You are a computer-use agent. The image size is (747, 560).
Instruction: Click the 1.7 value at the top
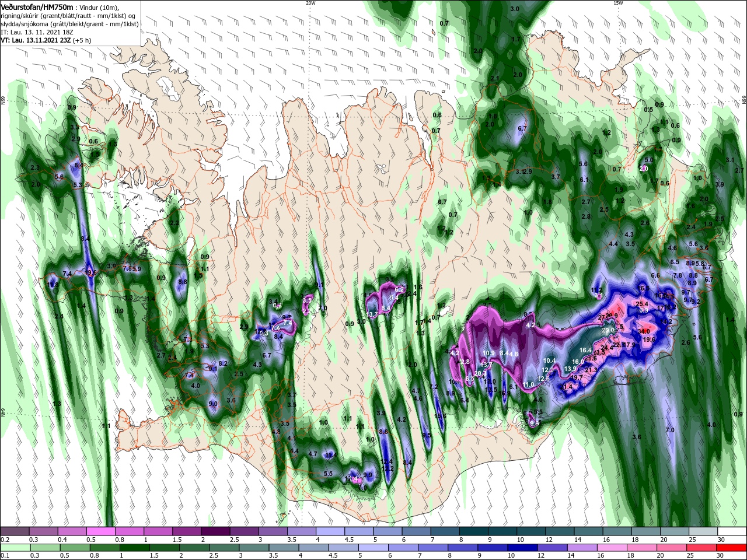click(516, 40)
